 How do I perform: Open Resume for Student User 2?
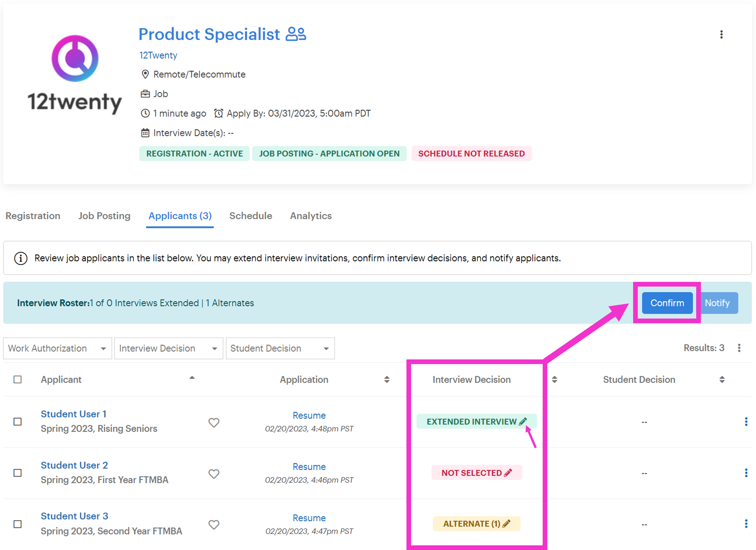pos(309,467)
